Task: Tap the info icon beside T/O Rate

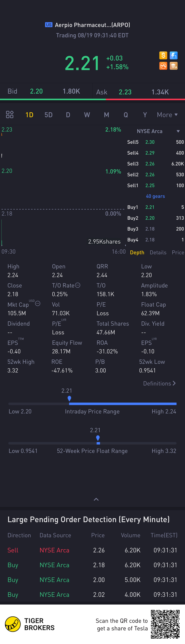Action: point(78,285)
